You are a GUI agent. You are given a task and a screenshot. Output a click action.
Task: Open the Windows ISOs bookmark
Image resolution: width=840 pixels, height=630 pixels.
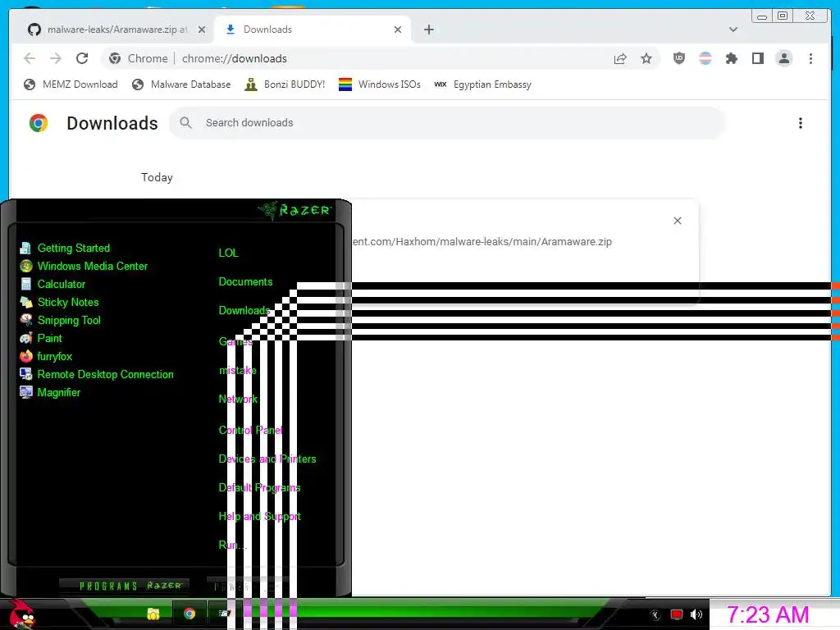tap(380, 84)
